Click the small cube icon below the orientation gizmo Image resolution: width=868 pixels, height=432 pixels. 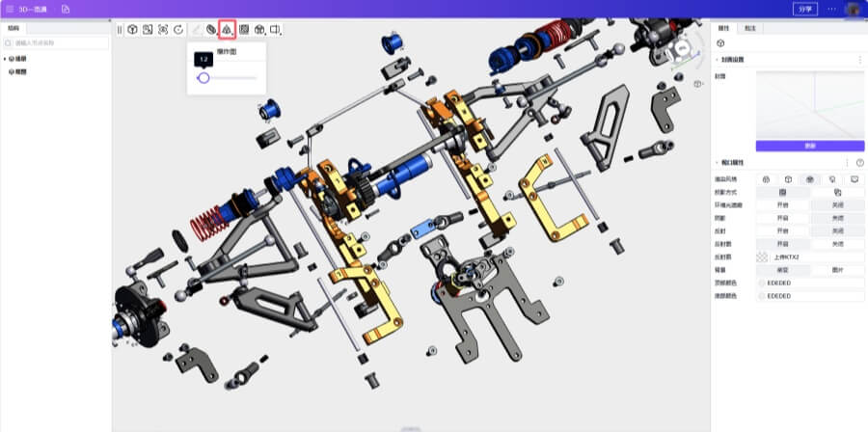698,84
